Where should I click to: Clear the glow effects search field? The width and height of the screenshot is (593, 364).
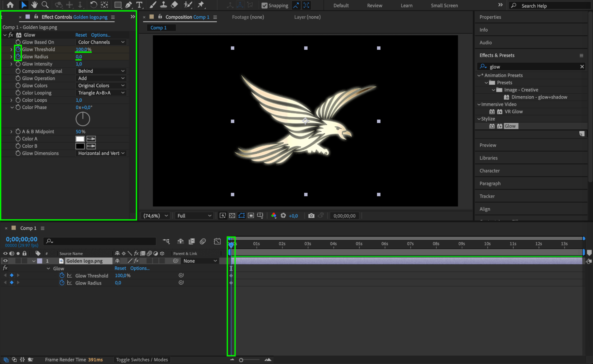click(x=582, y=67)
